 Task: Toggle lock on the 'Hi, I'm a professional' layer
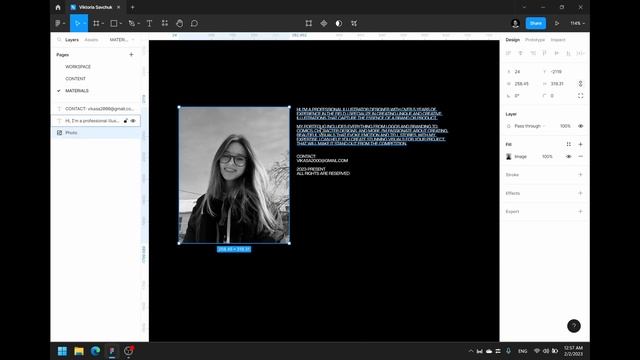126,121
